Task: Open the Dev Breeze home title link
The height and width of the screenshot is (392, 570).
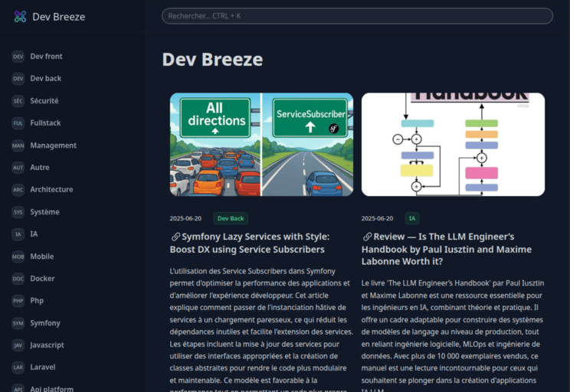Action: tap(58, 17)
